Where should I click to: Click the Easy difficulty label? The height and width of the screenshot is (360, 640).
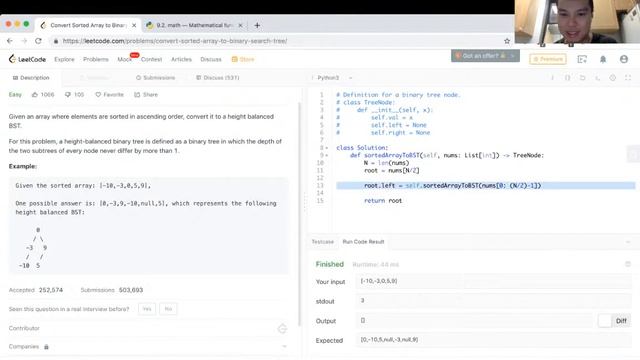15,95
